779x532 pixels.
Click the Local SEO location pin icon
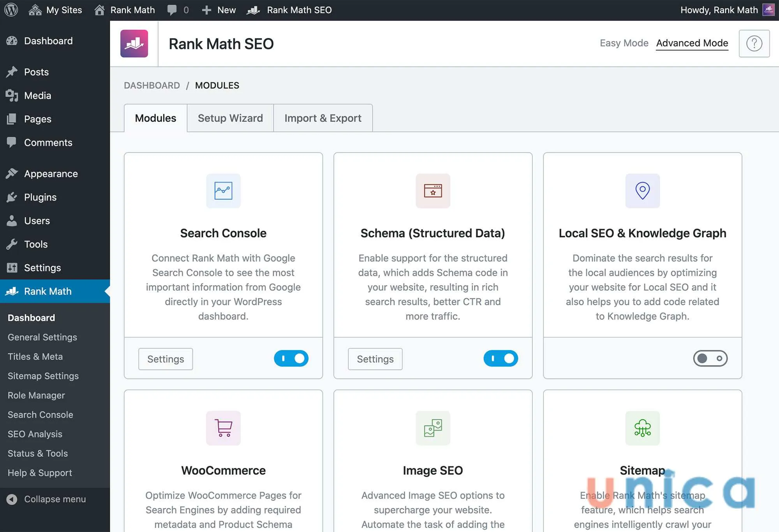coord(642,191)
